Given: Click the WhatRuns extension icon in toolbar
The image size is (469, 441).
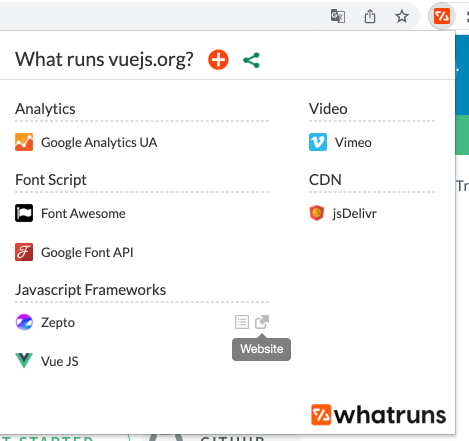Looking at the screenshot, I should coord(442,16).
